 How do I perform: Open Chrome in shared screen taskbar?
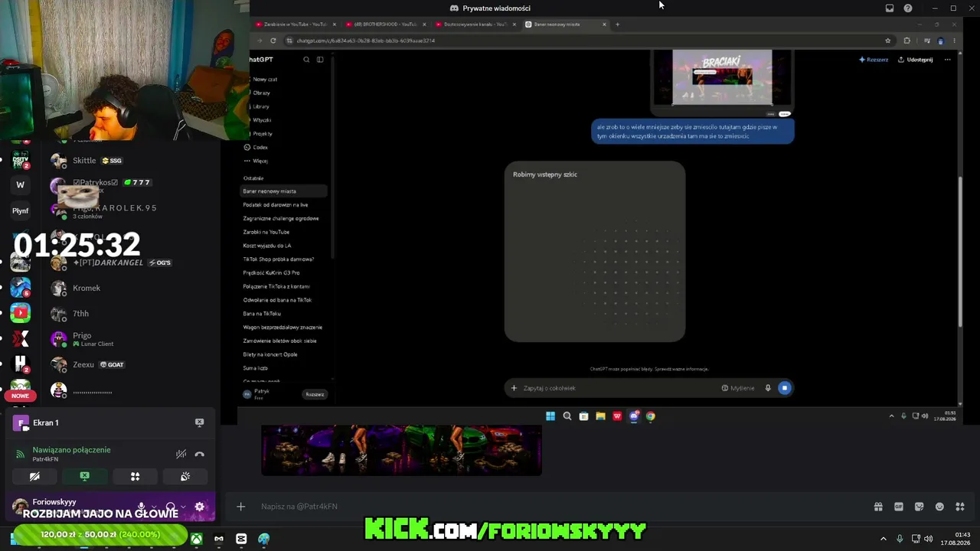(x=651, y=416)
